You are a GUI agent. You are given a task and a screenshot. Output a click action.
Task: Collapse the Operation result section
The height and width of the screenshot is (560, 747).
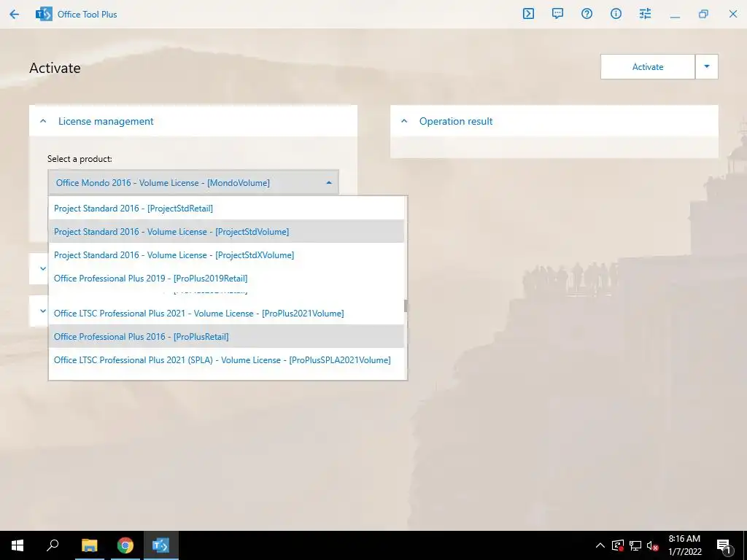pyautogui.click(x=404, y=122)
